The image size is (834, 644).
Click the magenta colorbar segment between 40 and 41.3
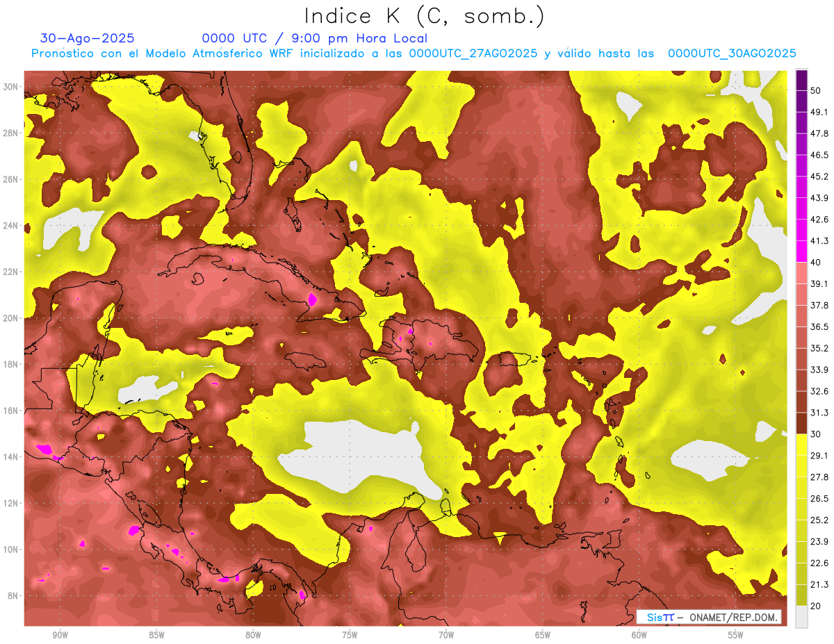[x=801, y=251]
